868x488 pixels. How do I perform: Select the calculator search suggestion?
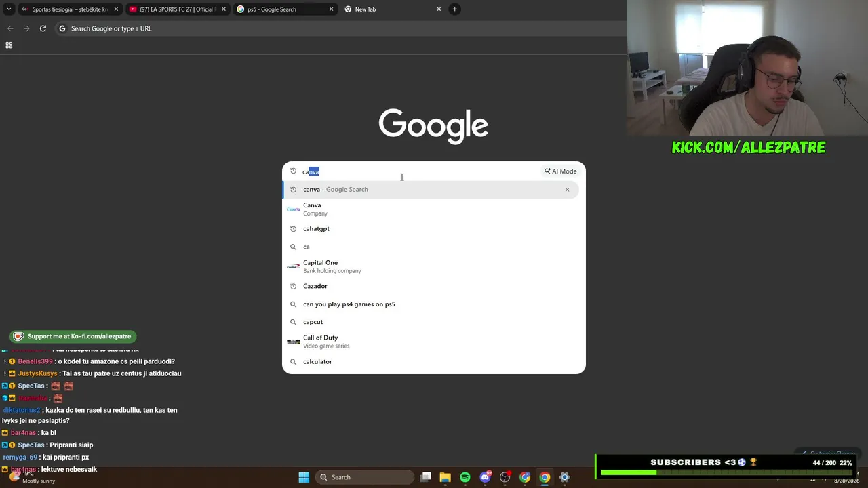coord(431,362)
